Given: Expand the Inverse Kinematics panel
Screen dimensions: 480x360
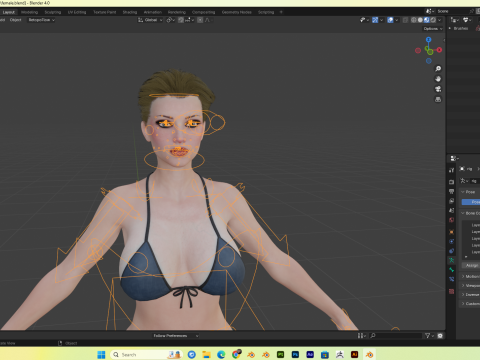Looking at the screenshot, I should pos(470,294).
